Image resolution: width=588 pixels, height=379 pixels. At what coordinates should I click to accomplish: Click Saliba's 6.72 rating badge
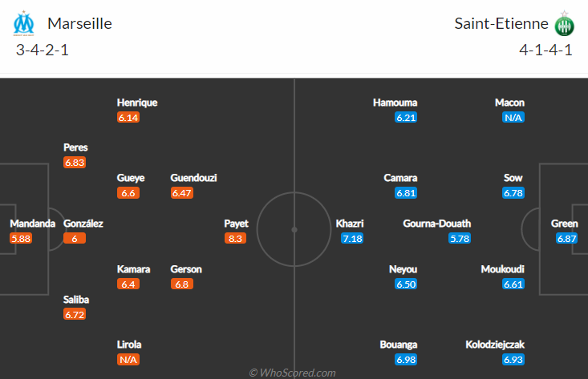75,314
